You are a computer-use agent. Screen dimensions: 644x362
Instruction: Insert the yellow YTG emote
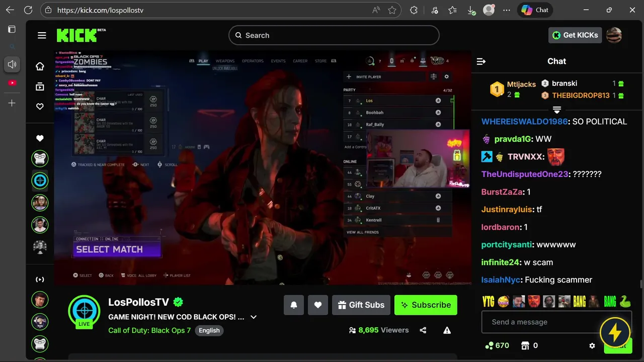point(489,301)
